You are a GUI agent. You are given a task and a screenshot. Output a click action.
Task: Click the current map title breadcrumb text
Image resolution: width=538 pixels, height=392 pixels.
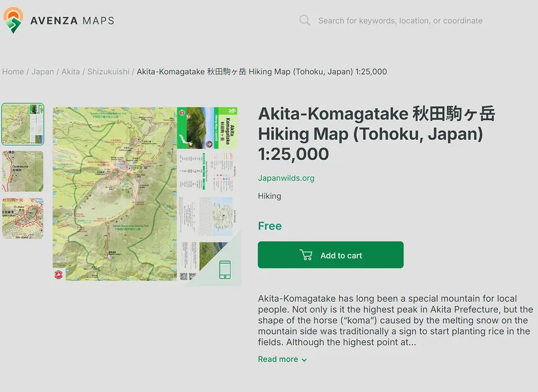coord(262,72)
